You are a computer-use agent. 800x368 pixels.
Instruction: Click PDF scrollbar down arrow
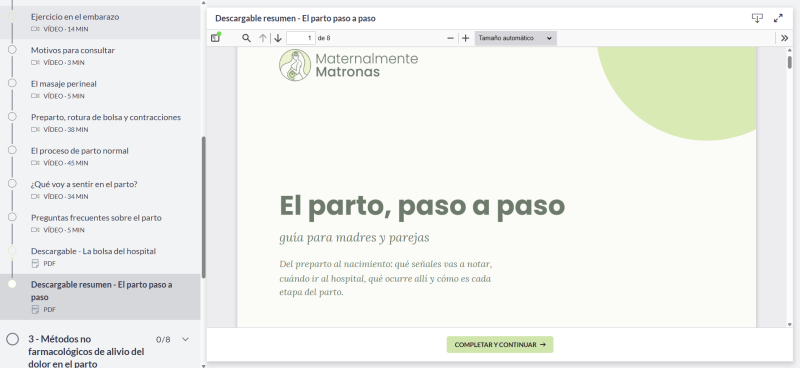click(790, 324)
